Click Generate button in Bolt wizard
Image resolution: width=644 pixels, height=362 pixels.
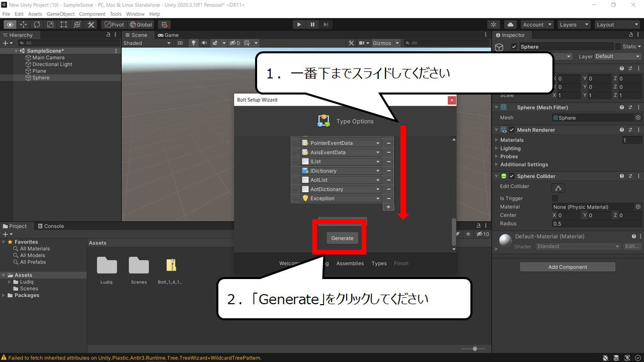(x=342, y=238)
